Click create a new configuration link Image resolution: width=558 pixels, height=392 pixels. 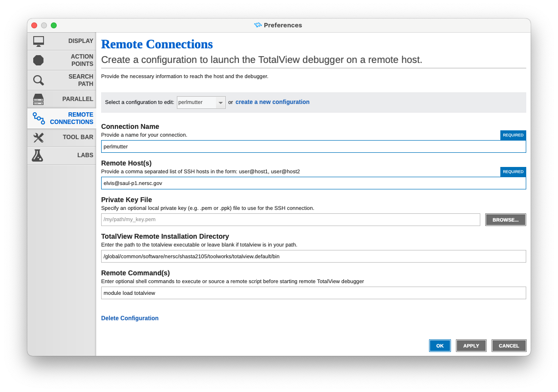pos(272,102)
